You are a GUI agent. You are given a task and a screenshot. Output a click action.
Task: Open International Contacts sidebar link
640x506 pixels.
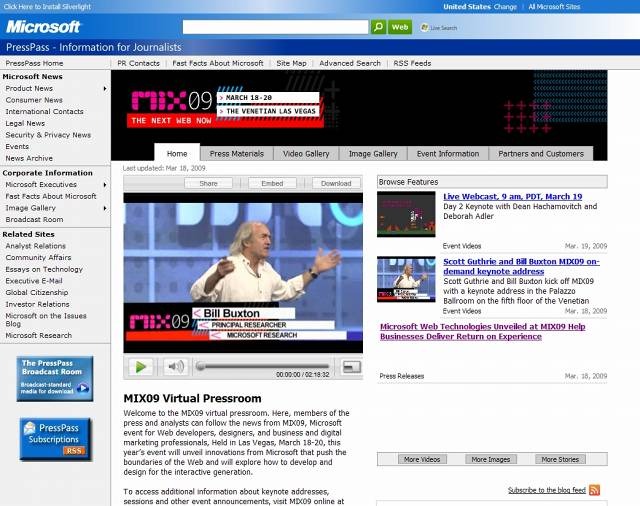(44, 111)
